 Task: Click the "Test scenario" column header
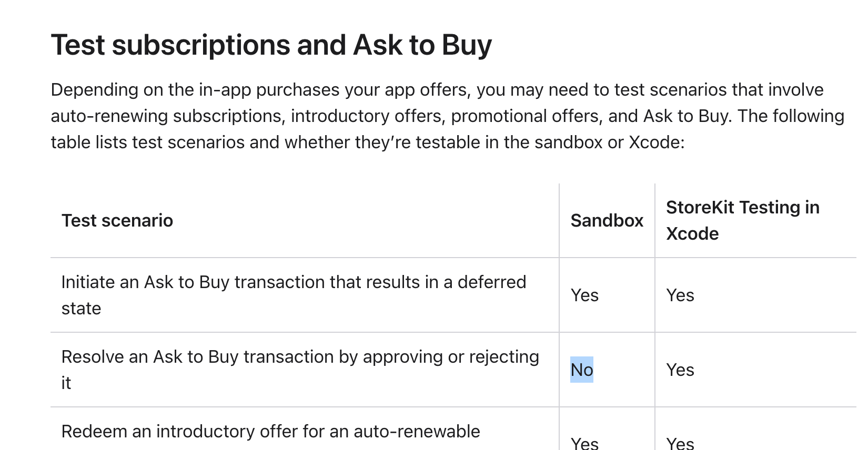pyautogui.click(x=117, y=221)
